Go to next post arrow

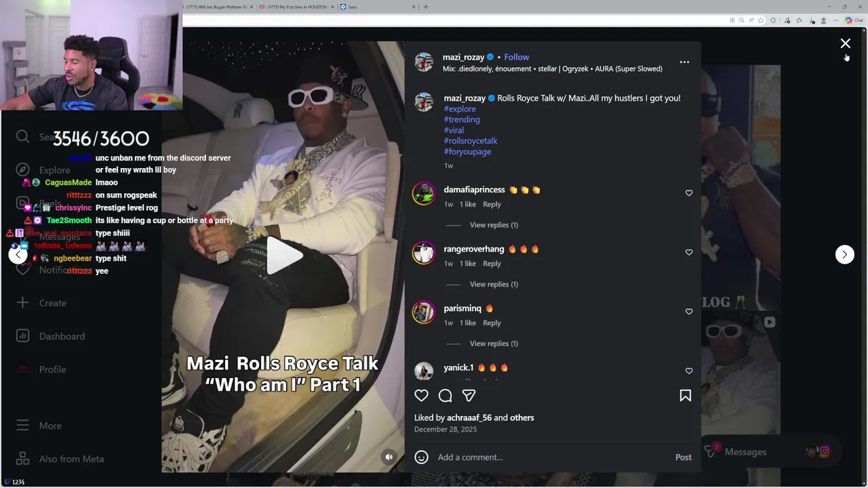coord(844,254)
